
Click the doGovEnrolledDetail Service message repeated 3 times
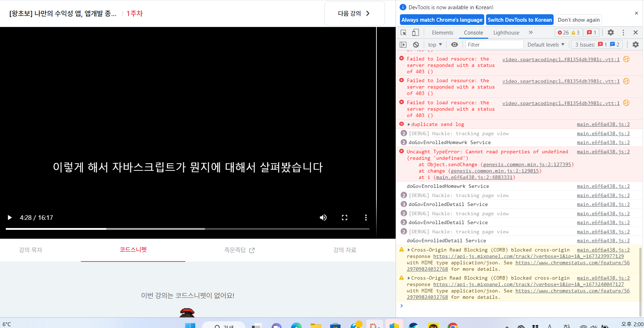[x=448, y=205]
